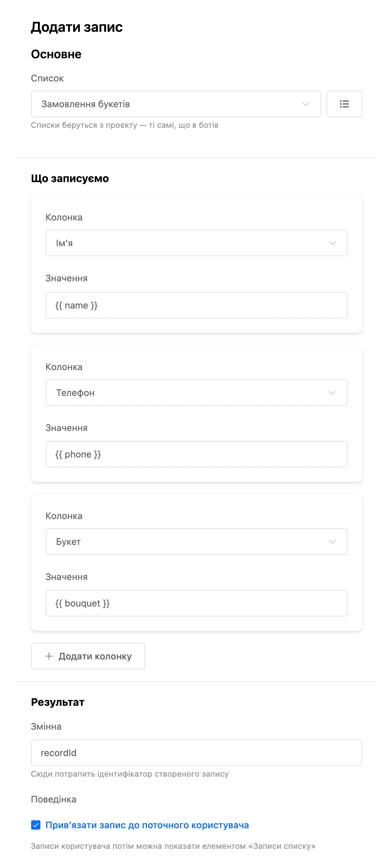Click the Основне section heading
Screen dimensions: 392x868
56,54
